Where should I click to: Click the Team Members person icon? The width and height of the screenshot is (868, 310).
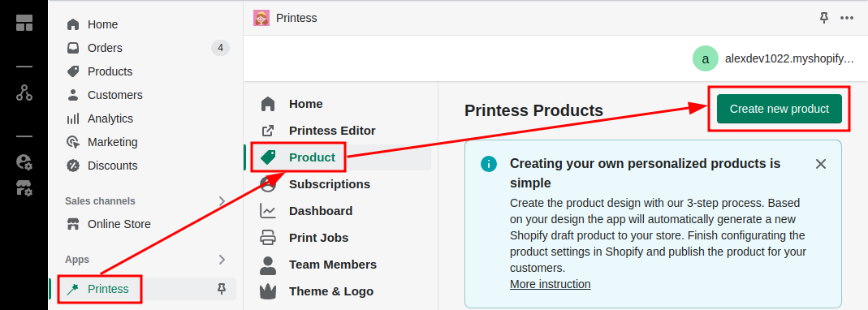coord(268,265)
